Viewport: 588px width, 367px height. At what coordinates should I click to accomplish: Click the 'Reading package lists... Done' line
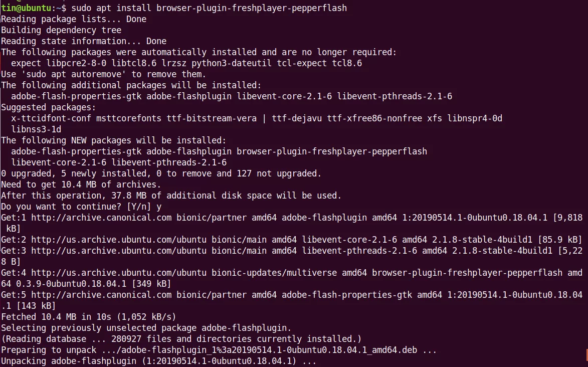tap(74, 19)
